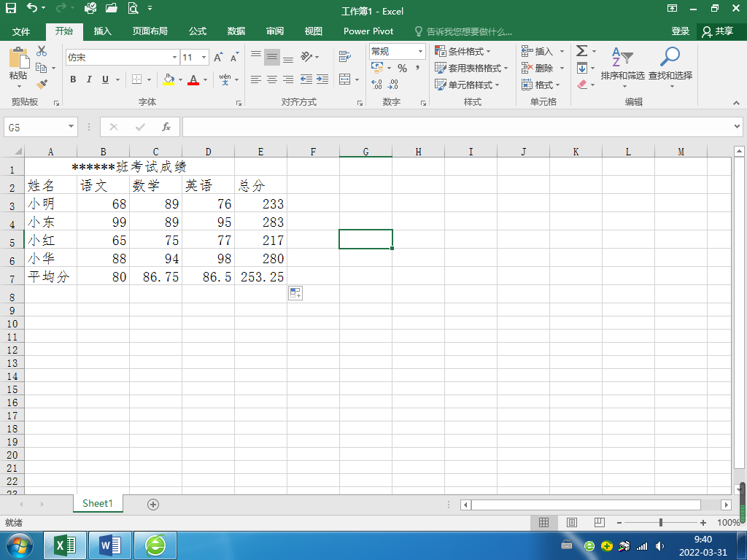Image resolution: width=747 pixels, height=560 pixels.
Task: Open Find and Select (查找和选择)
Action: 670,67
